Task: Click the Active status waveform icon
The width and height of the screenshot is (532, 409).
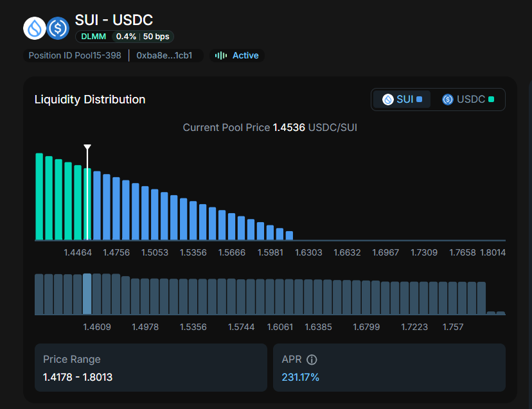Action: click(x=221, y=55)
